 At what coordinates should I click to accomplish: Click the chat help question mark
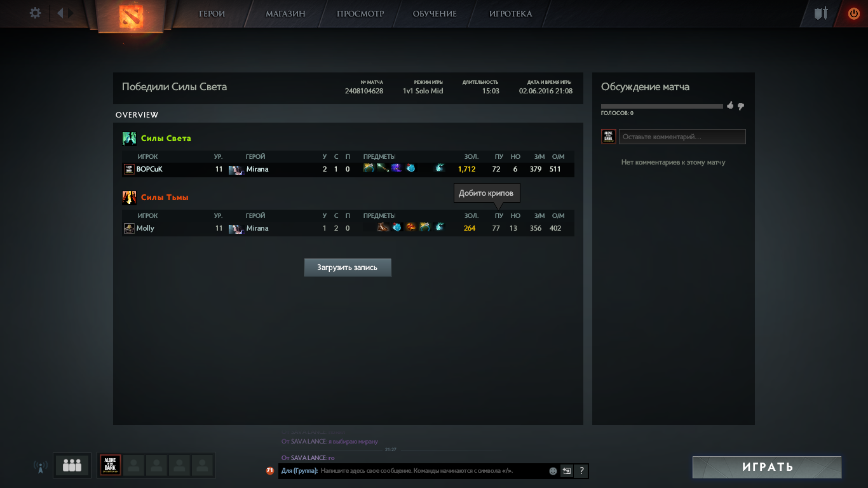click(x=581, y=471)
